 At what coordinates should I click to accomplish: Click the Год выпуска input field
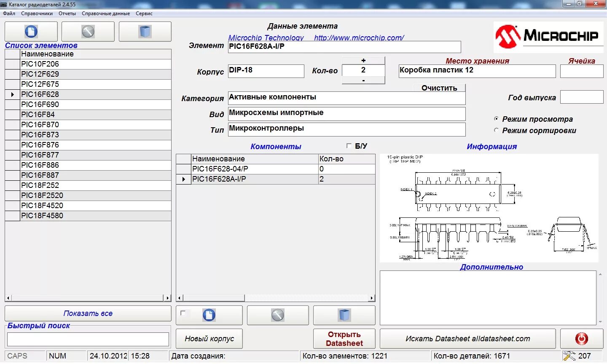[582, 97]
